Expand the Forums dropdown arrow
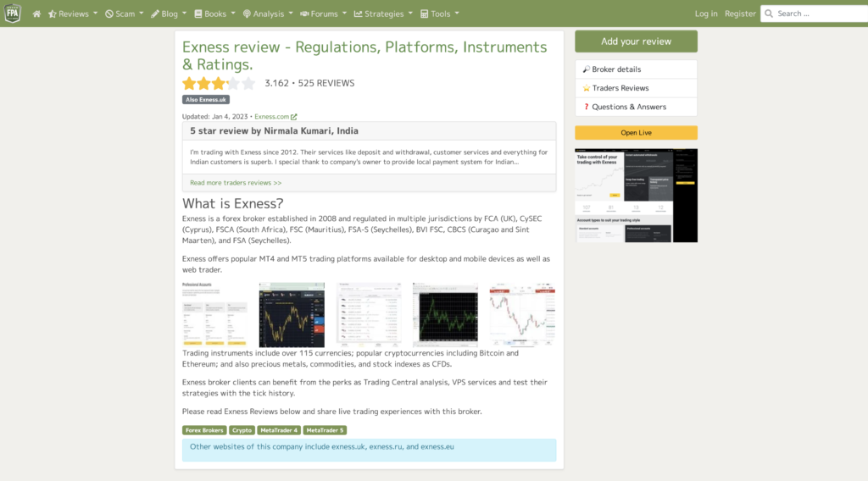Image resolution: width=868 pixels, height=481 pixels. [344, 14]
